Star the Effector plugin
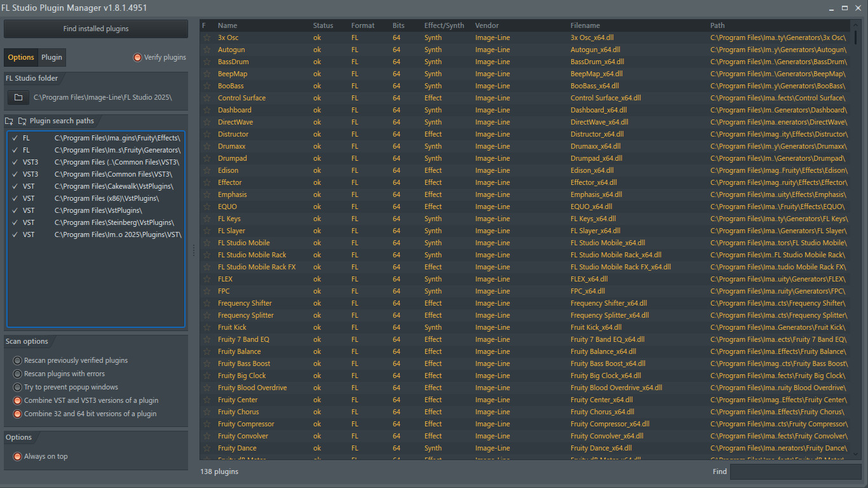The width and height of the screenshot is (868, 488). pos(207,182)
